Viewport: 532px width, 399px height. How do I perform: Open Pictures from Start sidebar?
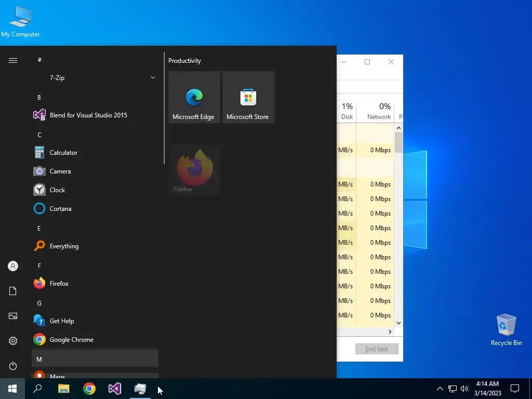[x=13, y=316]
